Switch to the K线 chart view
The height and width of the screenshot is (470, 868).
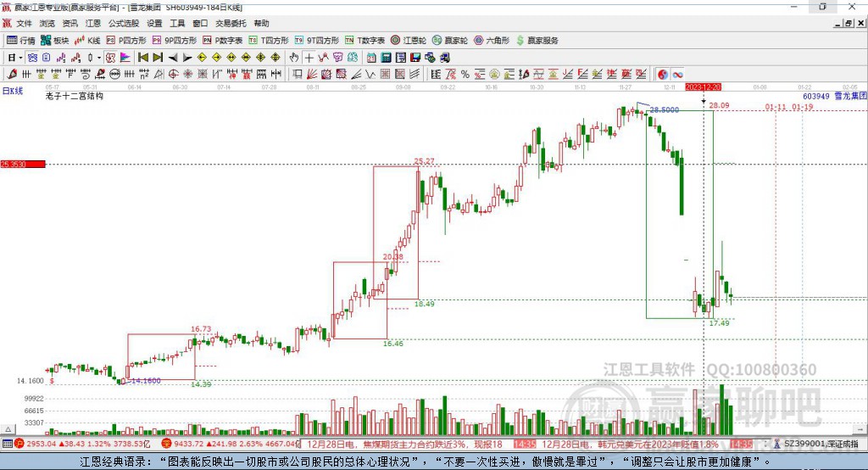(87, 41)
